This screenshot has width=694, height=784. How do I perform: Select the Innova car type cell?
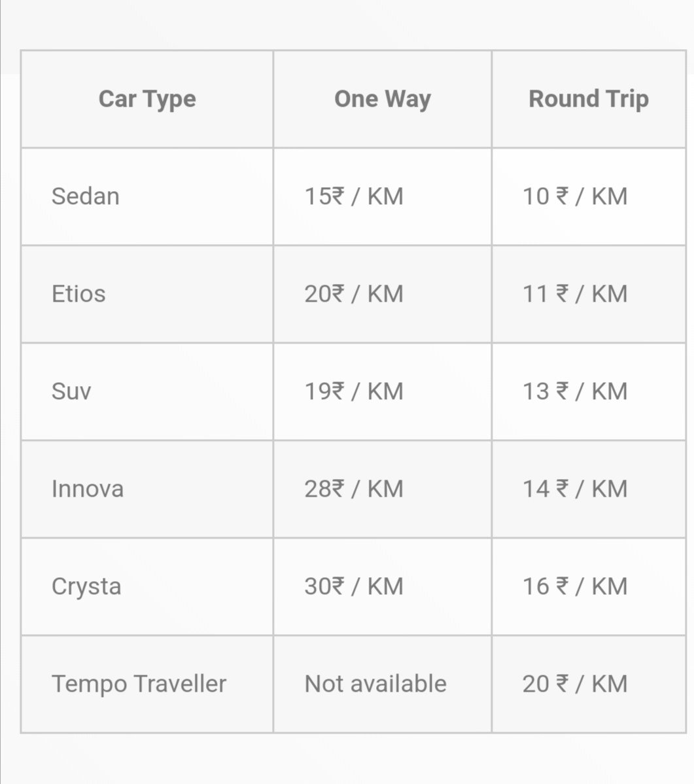pos(147,489)
